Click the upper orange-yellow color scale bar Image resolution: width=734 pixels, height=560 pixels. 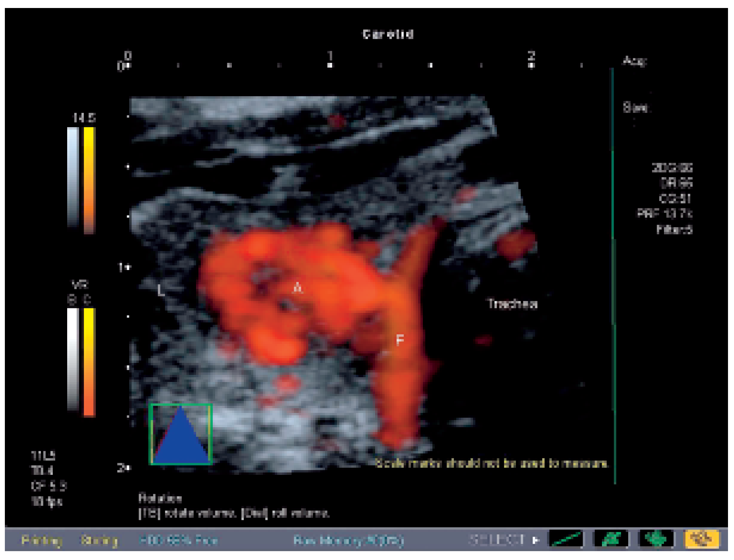pyautogui.click(x=89, y=180)
